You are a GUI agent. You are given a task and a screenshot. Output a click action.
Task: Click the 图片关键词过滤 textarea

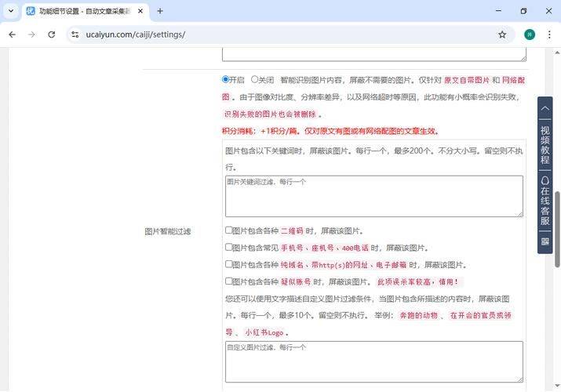(374, 196)
